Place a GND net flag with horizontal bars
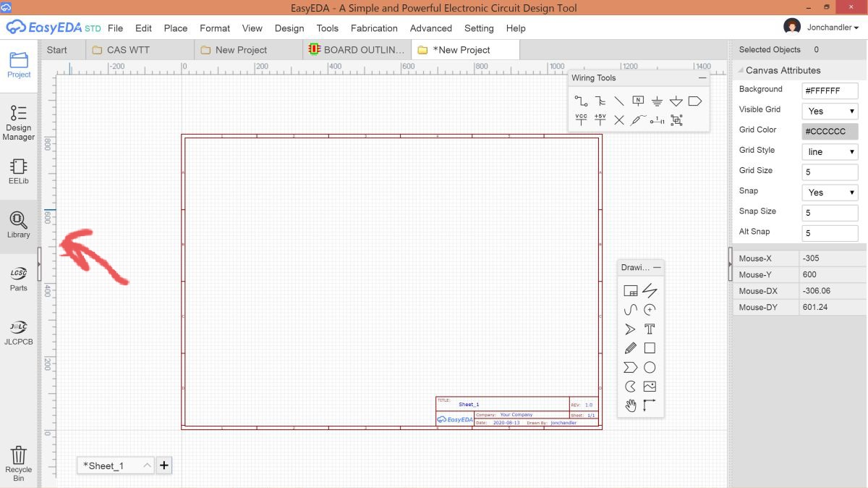 [657, 101]
